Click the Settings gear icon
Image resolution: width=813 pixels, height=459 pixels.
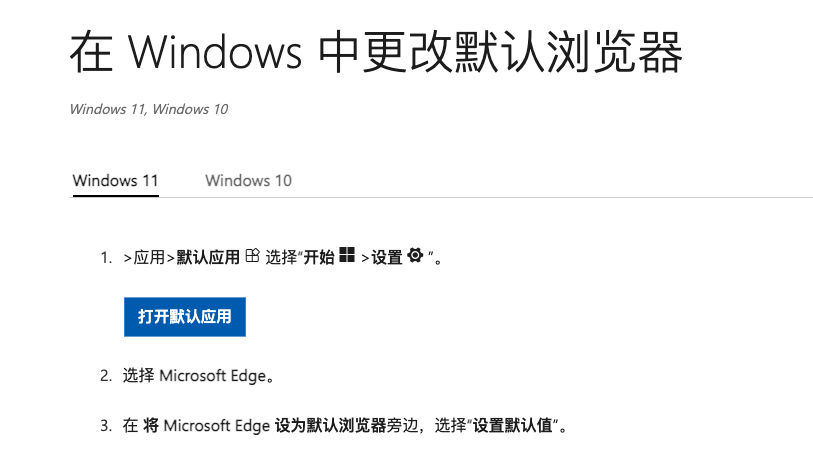click(x=415, y=255)
